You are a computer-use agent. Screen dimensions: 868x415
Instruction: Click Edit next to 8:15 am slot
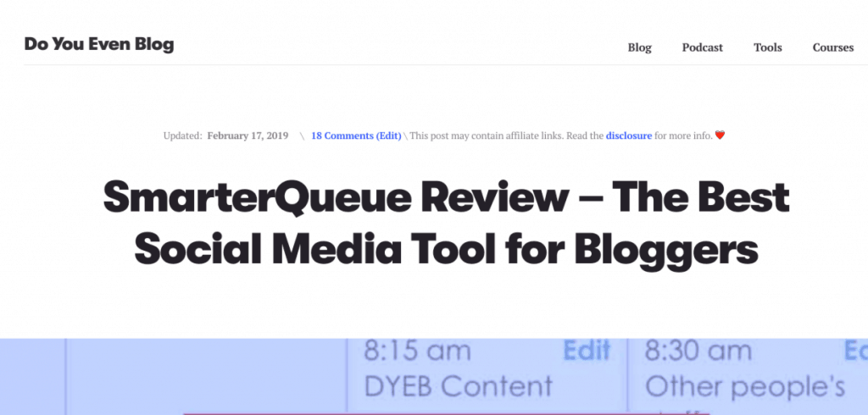tap(587, 351)
